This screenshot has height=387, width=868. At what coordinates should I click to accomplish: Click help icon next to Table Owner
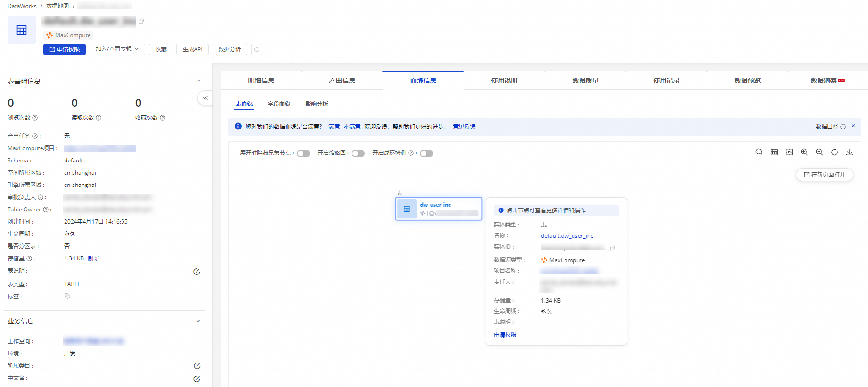coord(46,210)
